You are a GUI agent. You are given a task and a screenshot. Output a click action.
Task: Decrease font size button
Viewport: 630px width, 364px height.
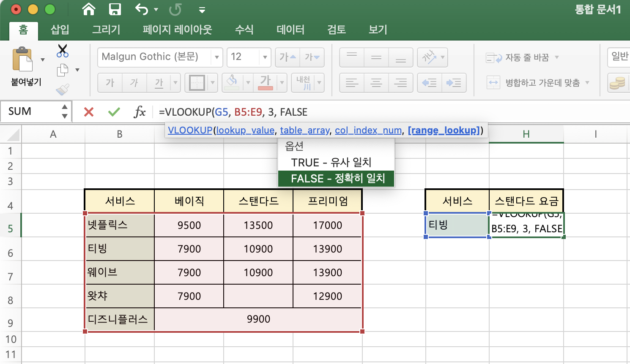[x=312, y=57]
